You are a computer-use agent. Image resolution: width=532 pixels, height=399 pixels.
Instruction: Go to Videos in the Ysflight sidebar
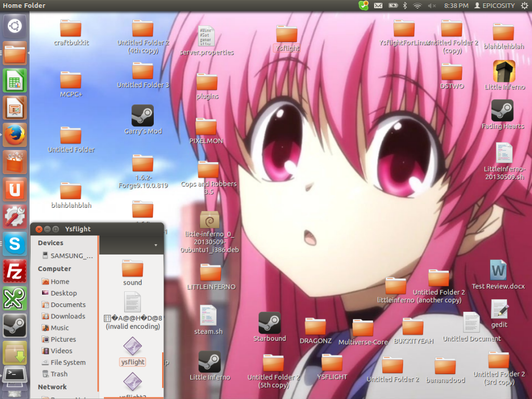tap(57, 351)
